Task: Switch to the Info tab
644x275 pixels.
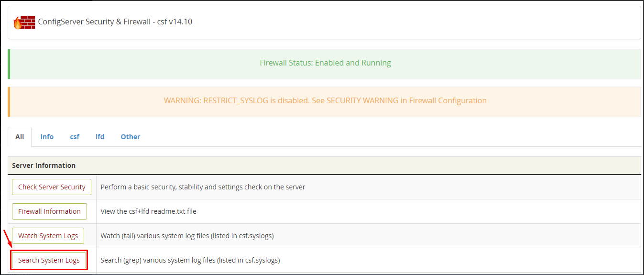Action: 47,137
